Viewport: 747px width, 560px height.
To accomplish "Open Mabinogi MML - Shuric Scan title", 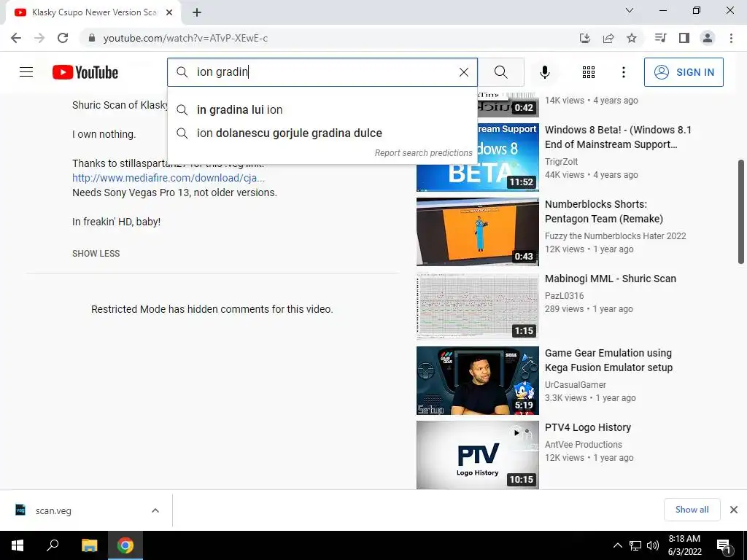I will click(611, 279).
